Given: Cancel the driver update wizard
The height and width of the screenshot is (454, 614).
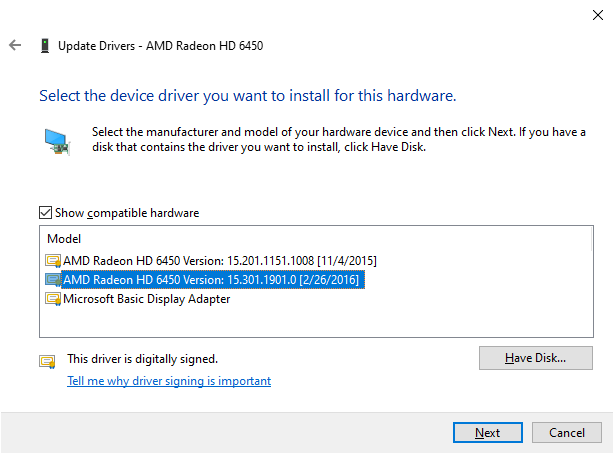Looking at the screenshot, I should (567, 432).
